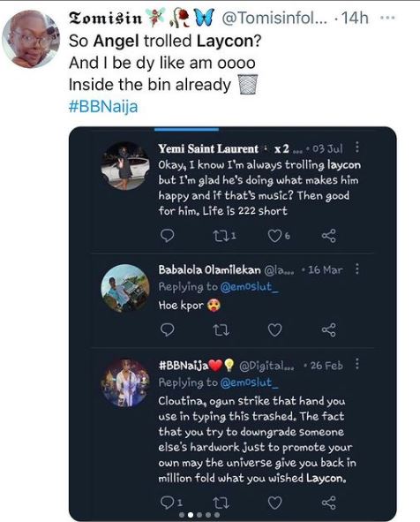Viewport: 420px width, 522px height.
Task: Retweet the 'Hoe kpor' tweet
Action: (221, 330)
